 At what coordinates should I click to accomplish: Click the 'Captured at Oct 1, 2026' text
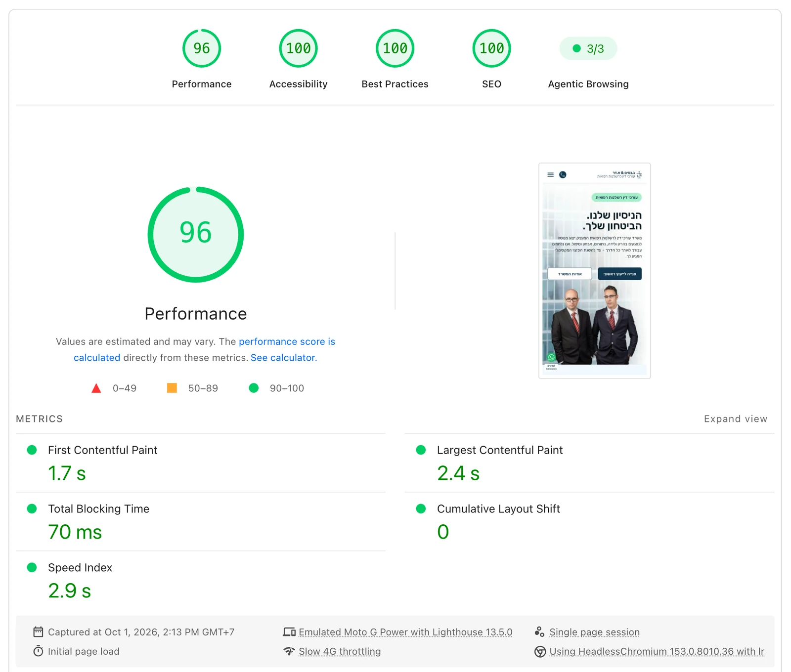[x=141, y=632]
